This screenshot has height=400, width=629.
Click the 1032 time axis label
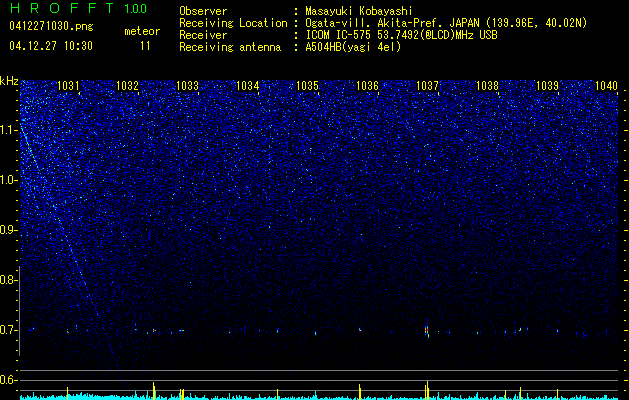(x=127, y=85)
